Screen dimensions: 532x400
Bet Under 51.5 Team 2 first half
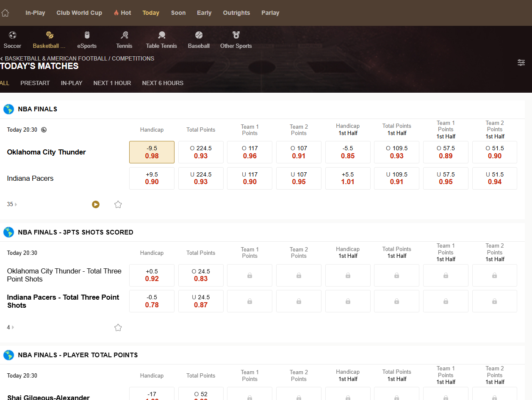coord(495,178)
